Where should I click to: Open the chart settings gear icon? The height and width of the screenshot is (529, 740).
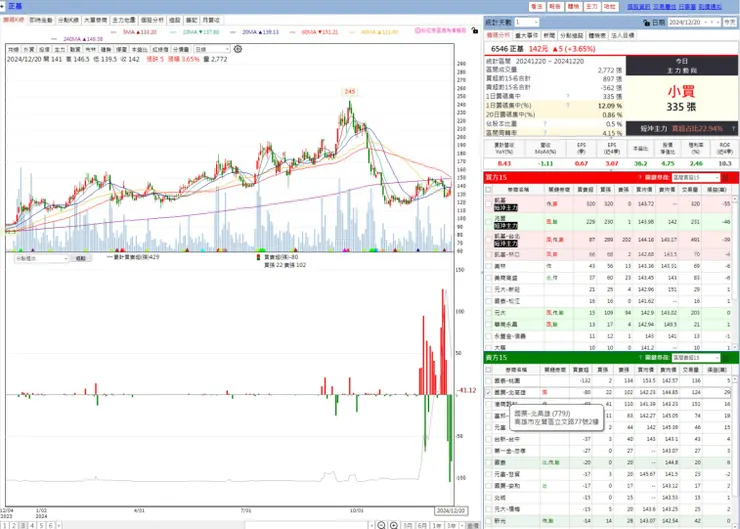click(238, 49)
